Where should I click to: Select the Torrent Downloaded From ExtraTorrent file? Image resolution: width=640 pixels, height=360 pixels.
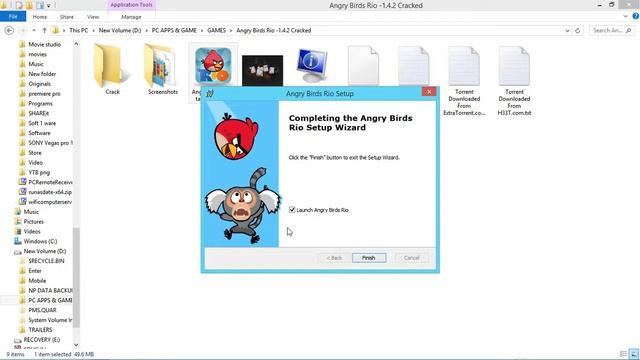pyautogui.click(x=464, y=81)
